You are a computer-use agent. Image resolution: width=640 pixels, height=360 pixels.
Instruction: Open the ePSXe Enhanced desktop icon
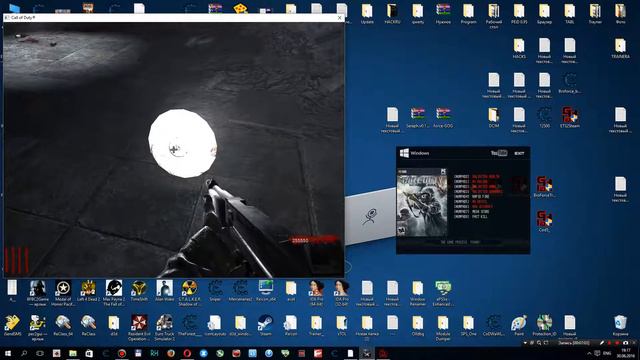point(442,293)
